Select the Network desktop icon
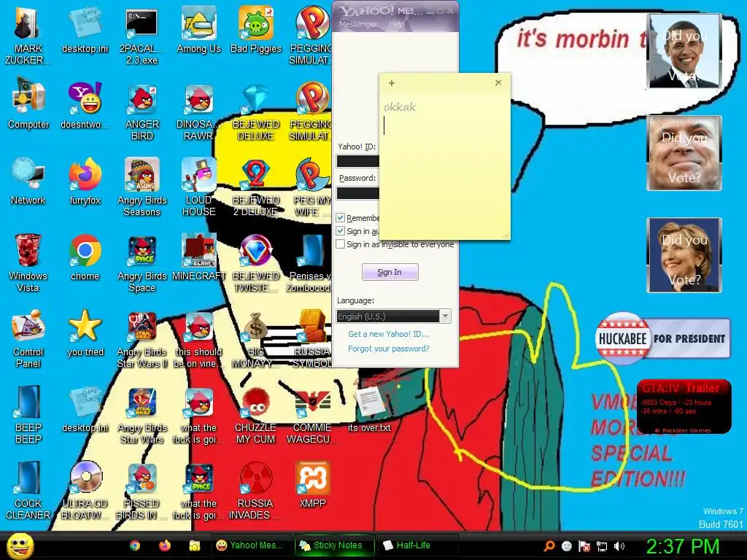 click(28, 182)
